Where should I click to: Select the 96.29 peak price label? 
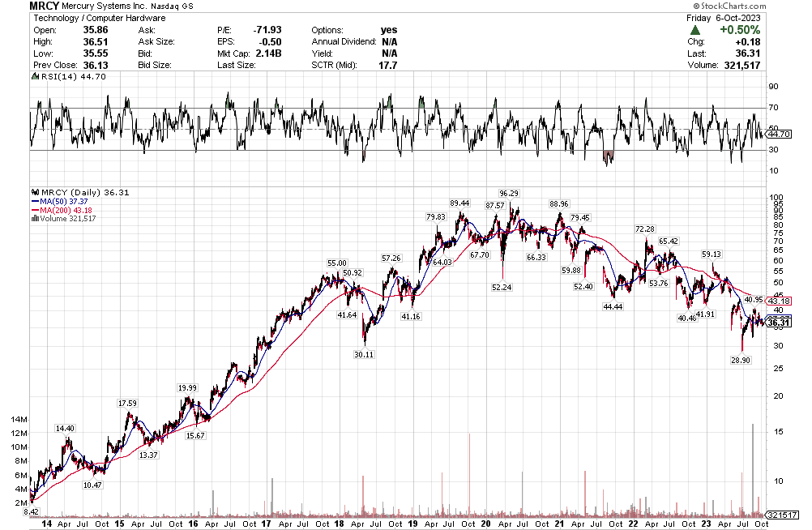508,194
